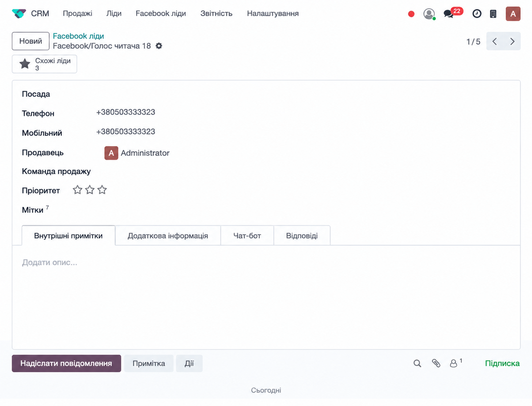
Task: Click the gear icon beside record title
Action: pyautogui.click(x=159, y=46)
